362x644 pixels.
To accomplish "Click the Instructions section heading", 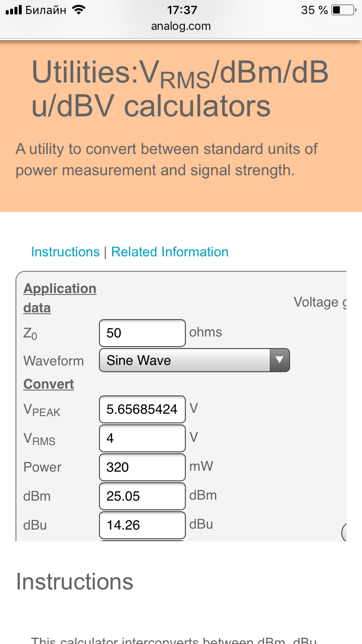I will [74, 582].
